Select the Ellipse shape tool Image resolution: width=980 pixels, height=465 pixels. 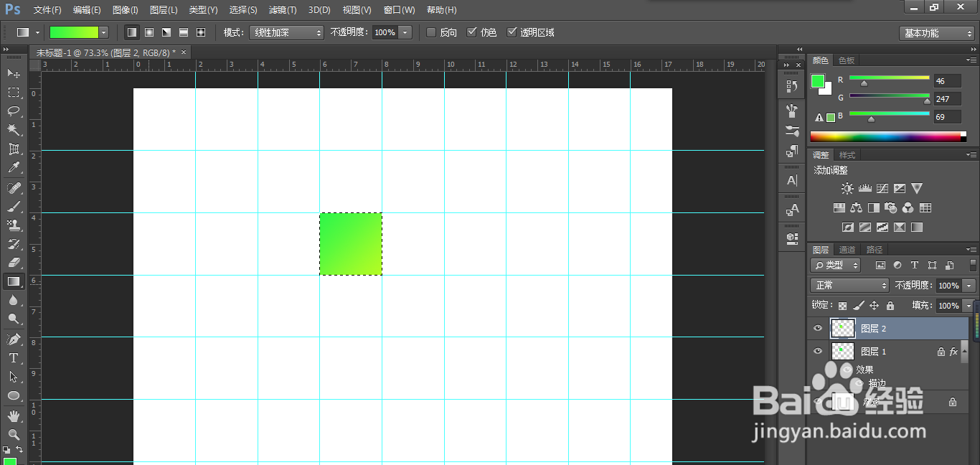(x=14, y=395)
